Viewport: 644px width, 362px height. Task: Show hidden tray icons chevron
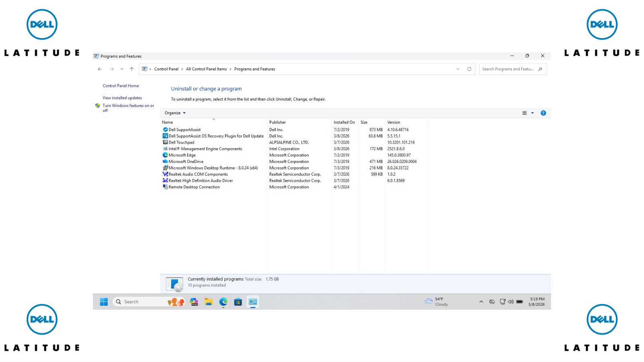481,302
